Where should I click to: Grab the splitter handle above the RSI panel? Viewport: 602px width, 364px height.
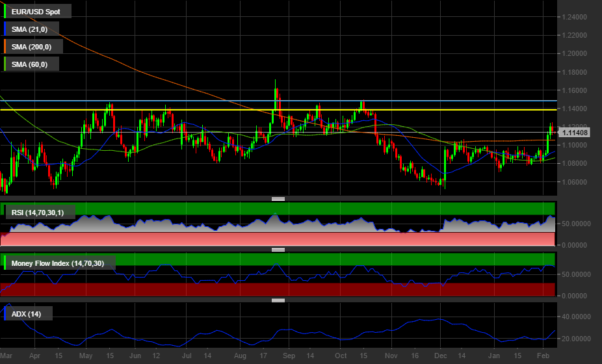[x=278, y=199]
